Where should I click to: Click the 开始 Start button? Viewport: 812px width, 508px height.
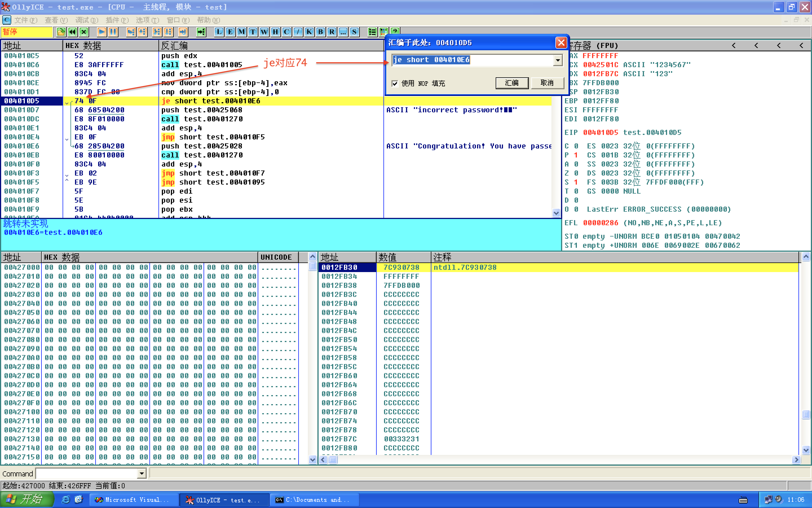point(27,499)
